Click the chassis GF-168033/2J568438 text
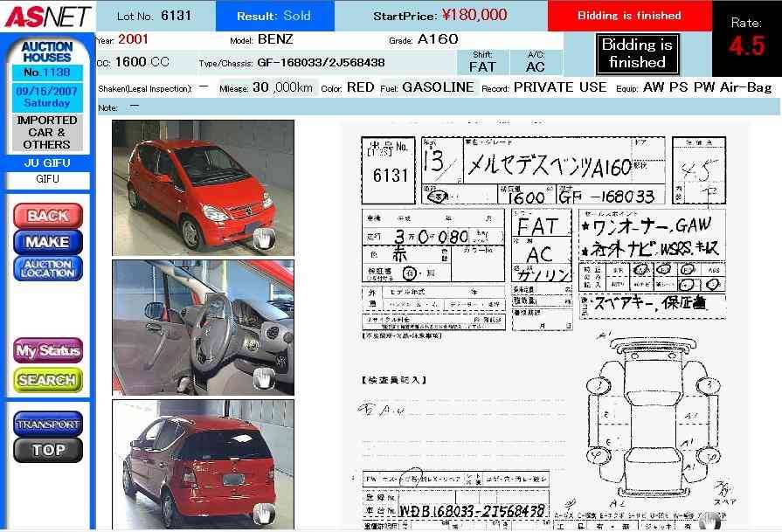Viewport: 782px width, 532px height. pyautogui.click(x=321, y=63)
